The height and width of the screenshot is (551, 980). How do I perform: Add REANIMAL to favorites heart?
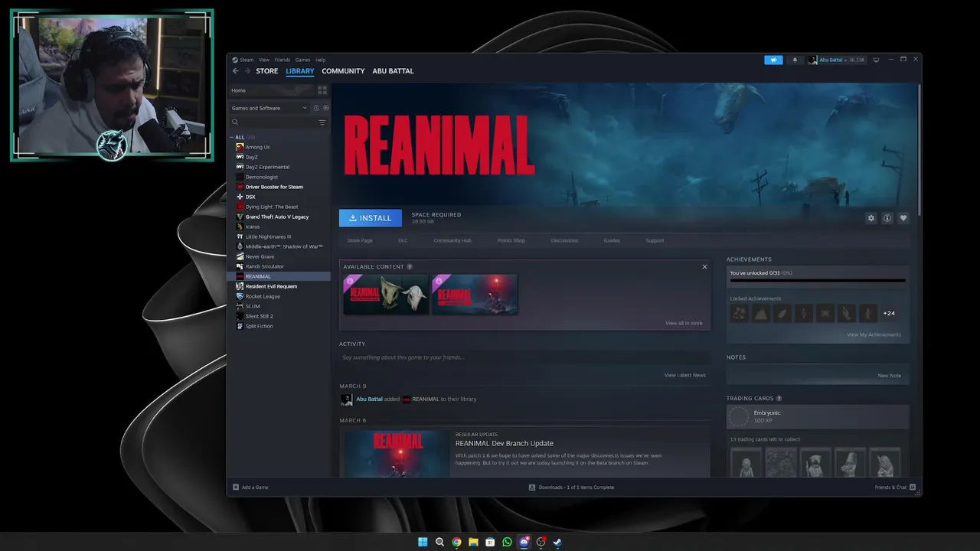(903, 218)
